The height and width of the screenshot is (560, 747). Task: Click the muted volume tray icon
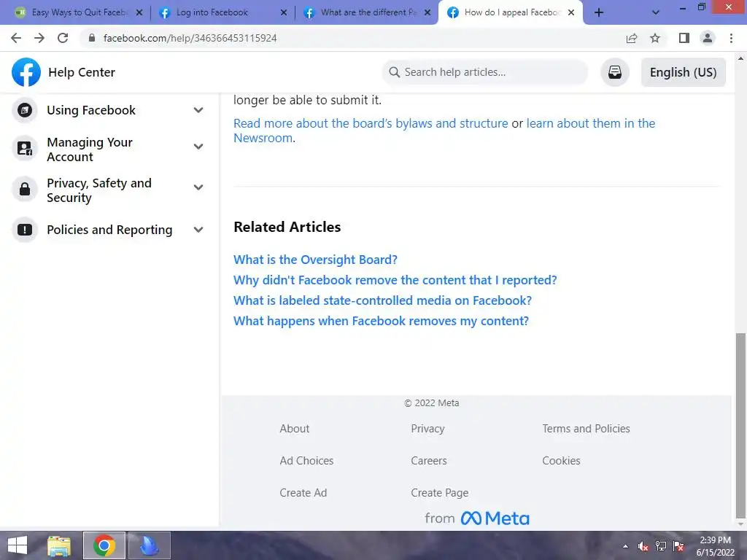(643, 546)
